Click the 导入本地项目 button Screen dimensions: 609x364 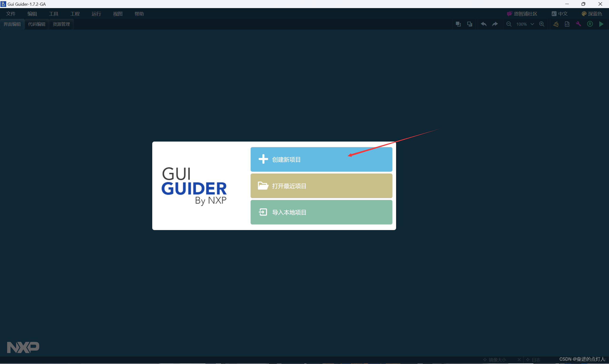(x=321, y=212)
